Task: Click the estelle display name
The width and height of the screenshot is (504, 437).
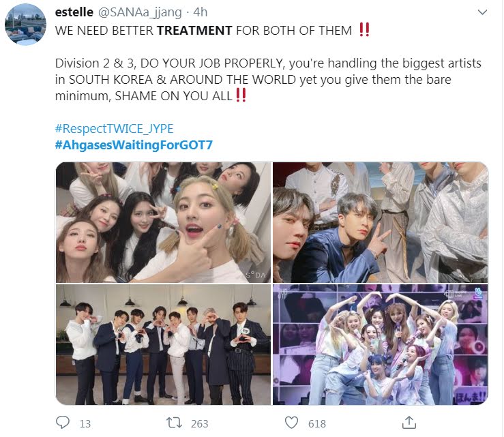Action: point(74,12)
